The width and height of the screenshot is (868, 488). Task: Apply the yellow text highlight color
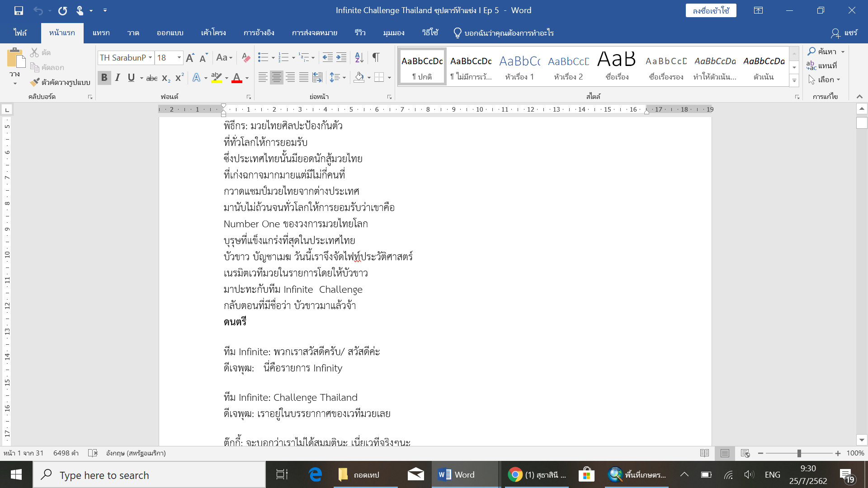pos(217,78)
